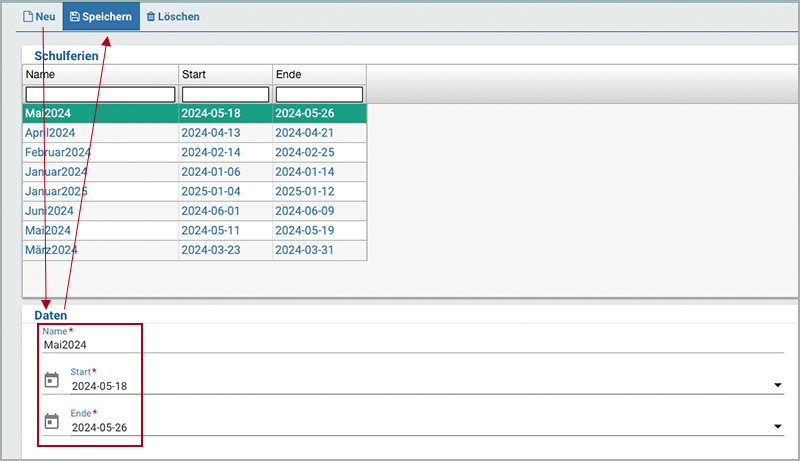Click the Neu toolbar button

click(x=39, y=16)
